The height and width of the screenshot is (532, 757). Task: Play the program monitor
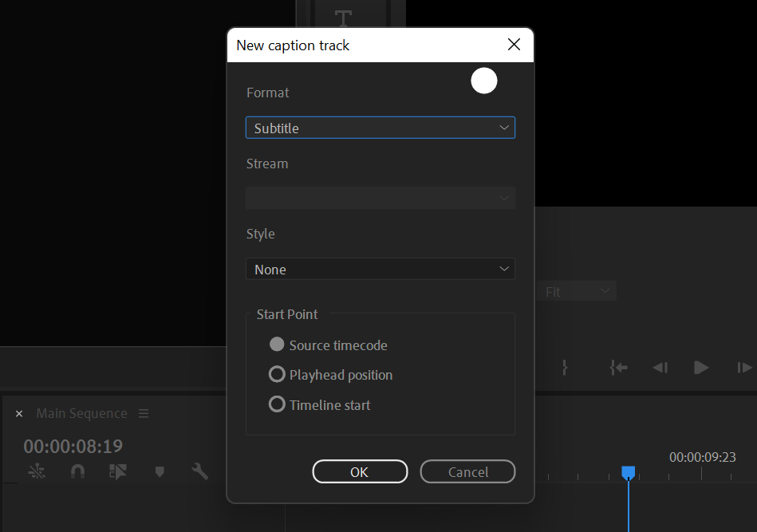pos(701,368)
